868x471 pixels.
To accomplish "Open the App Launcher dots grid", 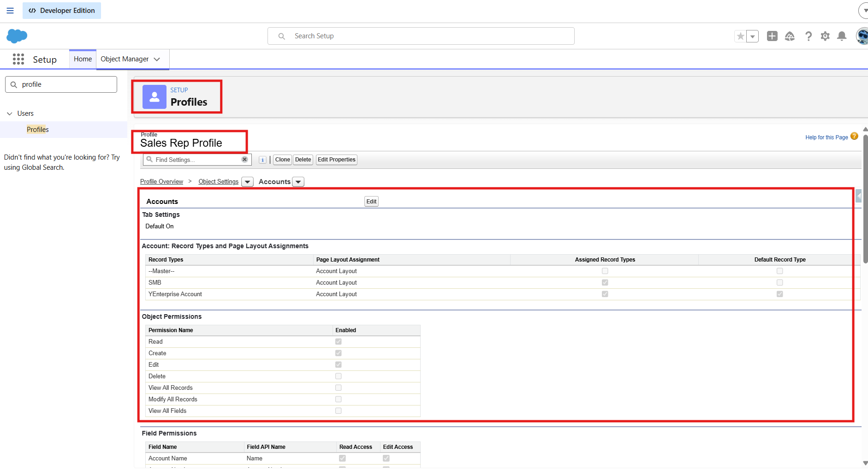I will point(18,59).
